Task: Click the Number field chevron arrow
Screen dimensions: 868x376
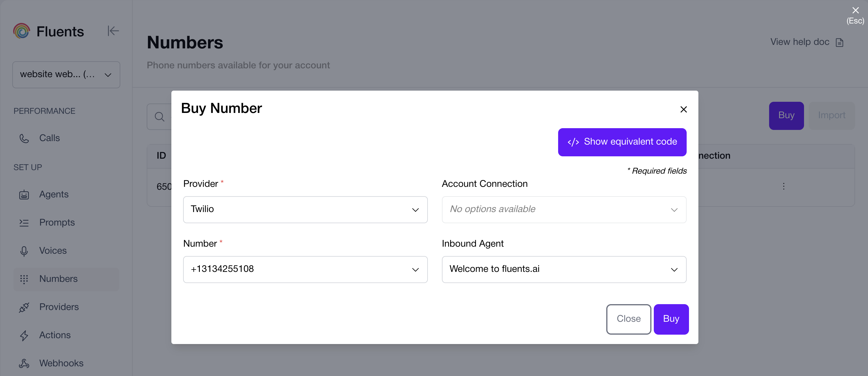Action: click(x=416, y=270)
